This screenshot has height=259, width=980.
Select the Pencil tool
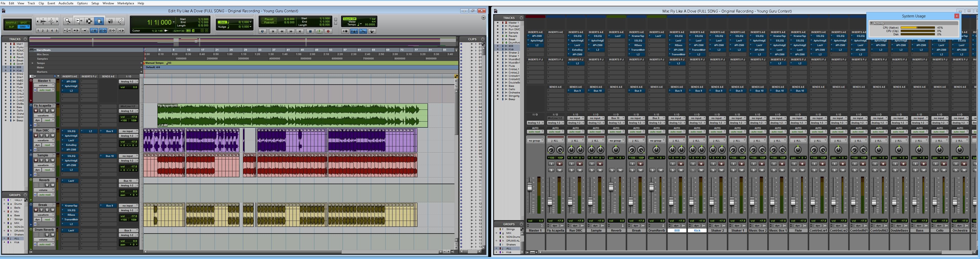pyautogui.click(x=120, y=21)
